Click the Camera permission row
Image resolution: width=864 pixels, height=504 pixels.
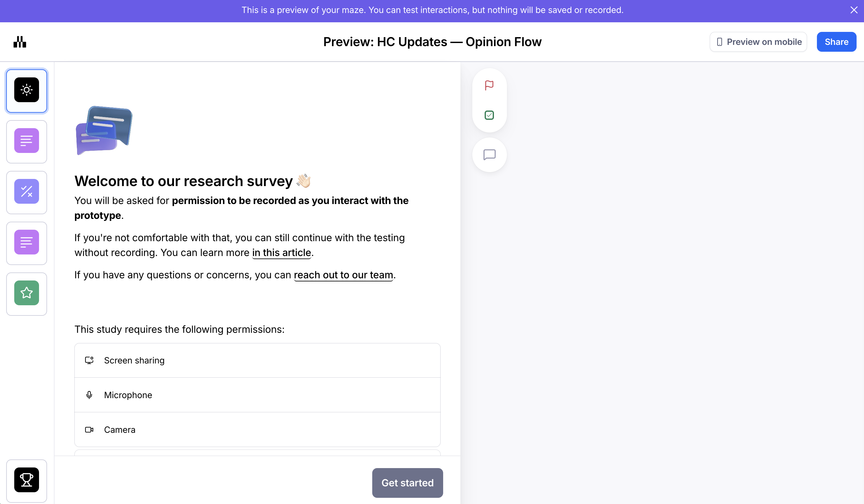(x=257, y=430)
